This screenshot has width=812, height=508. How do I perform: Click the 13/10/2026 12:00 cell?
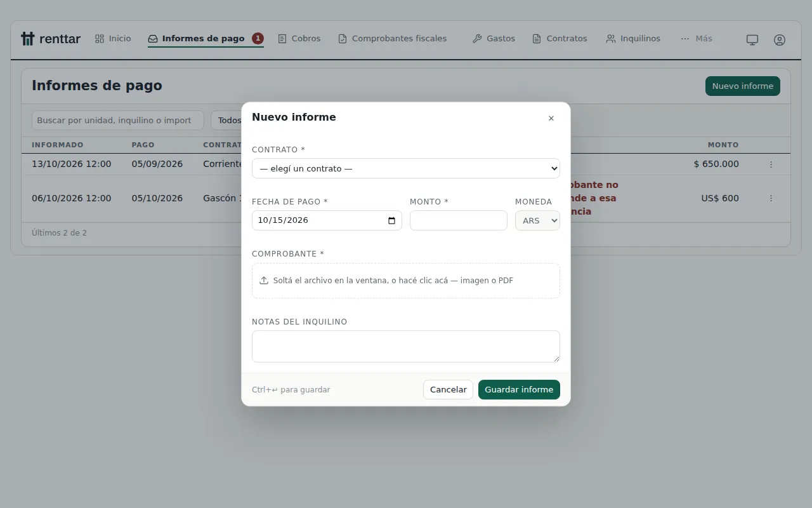click(x=72, y=164)
